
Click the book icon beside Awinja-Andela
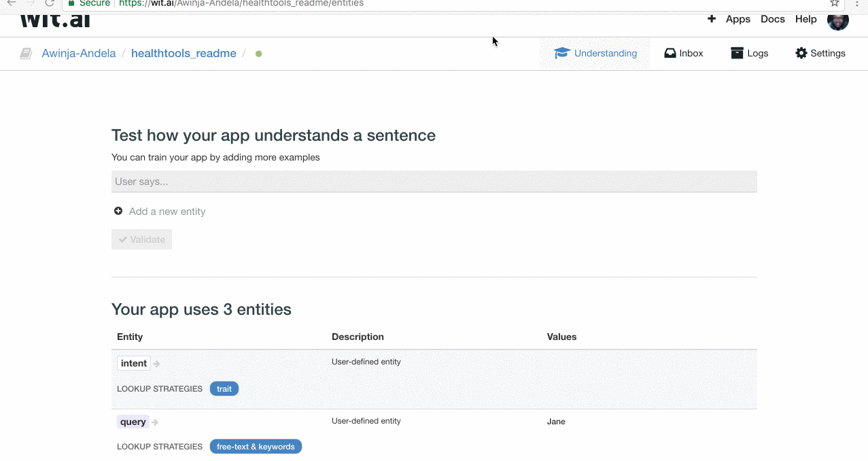tap(26, 54)
